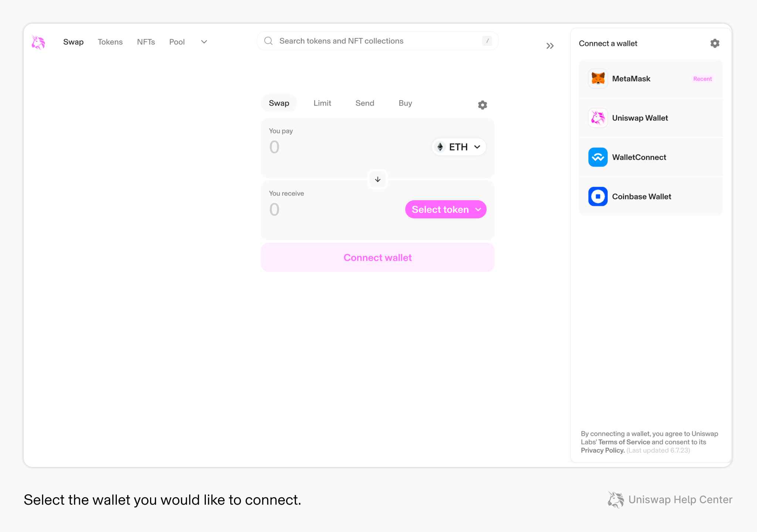Viewport: 757px width, 532px height.
Task: Expand the navigation more-menu chevron
Action: (204, 42)
